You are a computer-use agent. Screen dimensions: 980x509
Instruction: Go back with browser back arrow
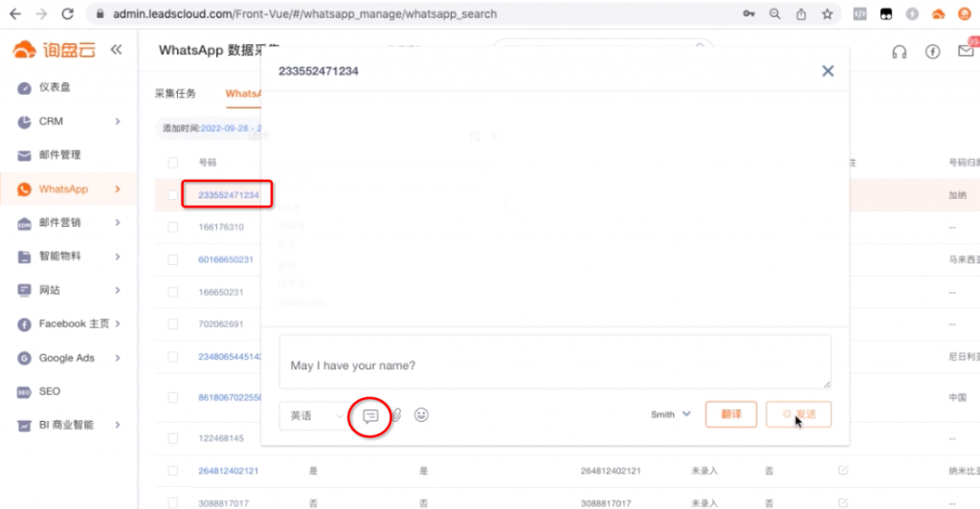(x=15, y=13)
